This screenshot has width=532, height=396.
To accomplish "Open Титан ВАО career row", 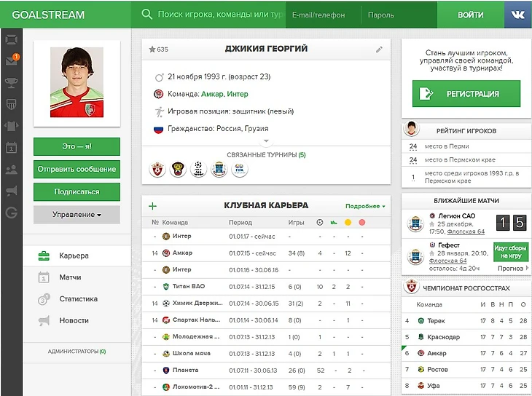I will tap(266, 287).
